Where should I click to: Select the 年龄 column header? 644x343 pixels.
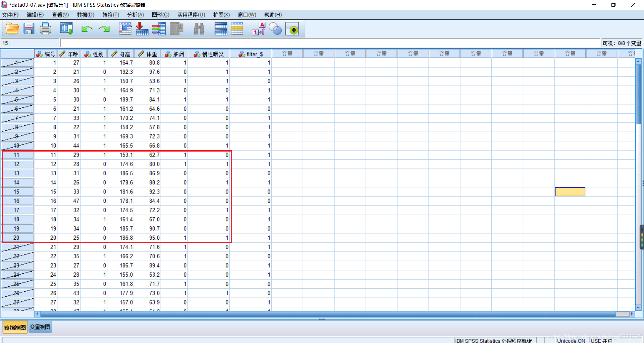point(69,54)
